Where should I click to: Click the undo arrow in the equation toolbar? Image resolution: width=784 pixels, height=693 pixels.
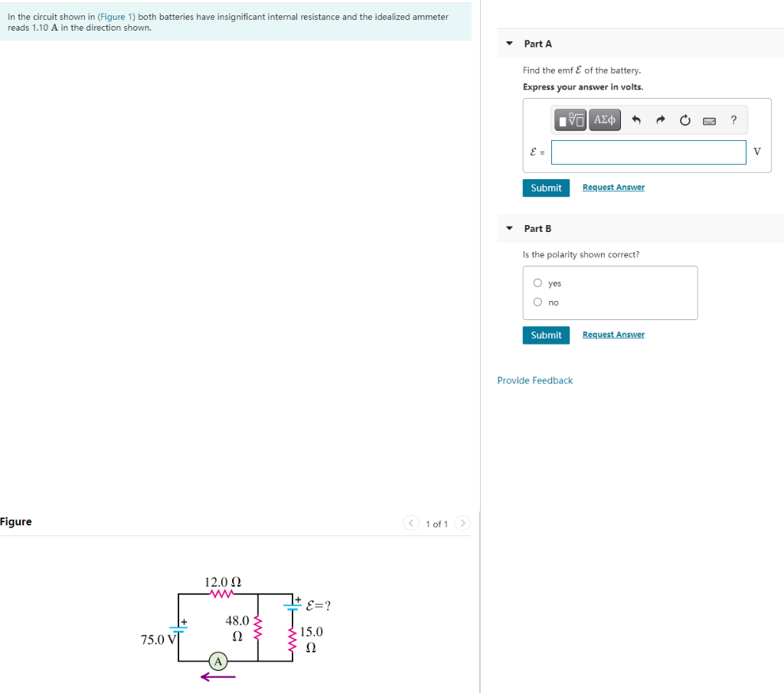coord(636,119)
